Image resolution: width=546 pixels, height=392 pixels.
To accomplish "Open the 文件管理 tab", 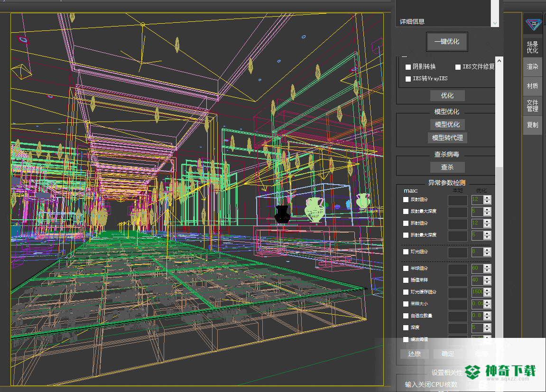I will (532, 105).
